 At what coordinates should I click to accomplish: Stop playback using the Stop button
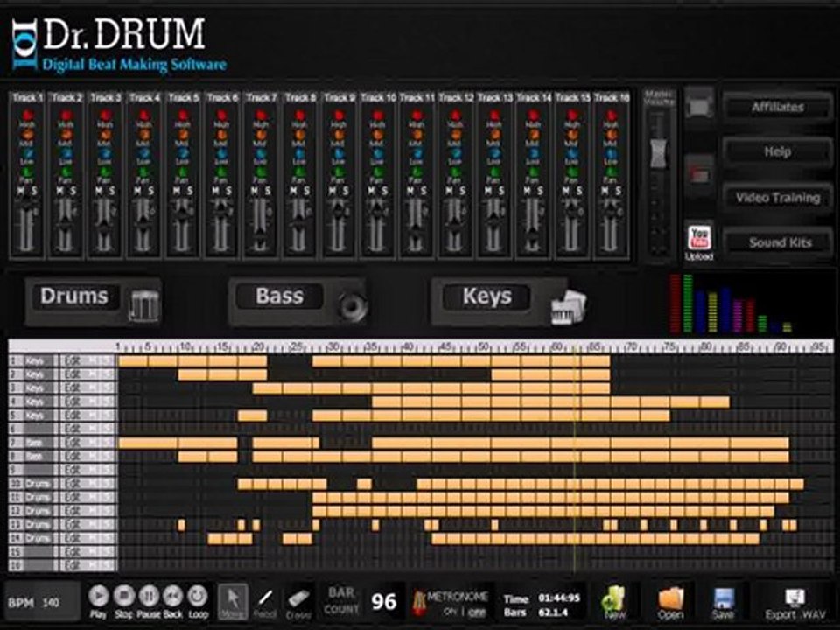click(123, 596)
